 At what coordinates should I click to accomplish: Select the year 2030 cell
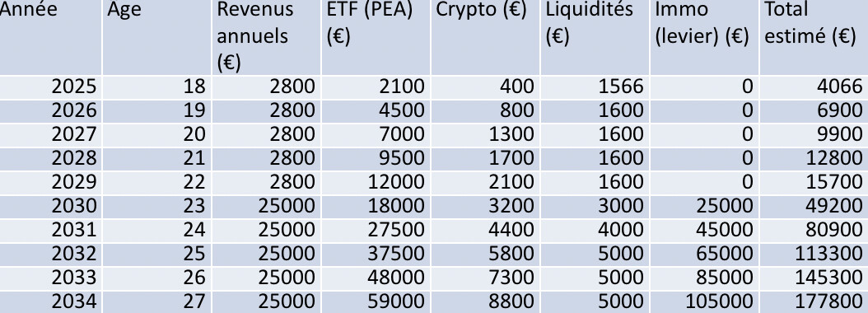pos(50,206)
